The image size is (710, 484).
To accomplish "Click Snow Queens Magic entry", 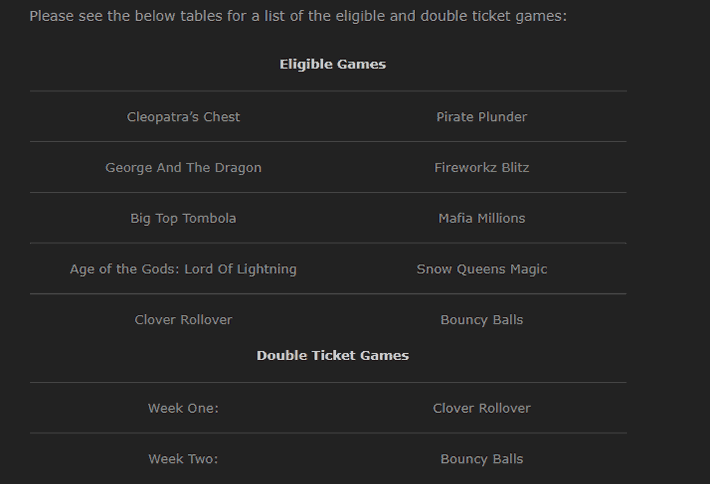I will (482, 269).
